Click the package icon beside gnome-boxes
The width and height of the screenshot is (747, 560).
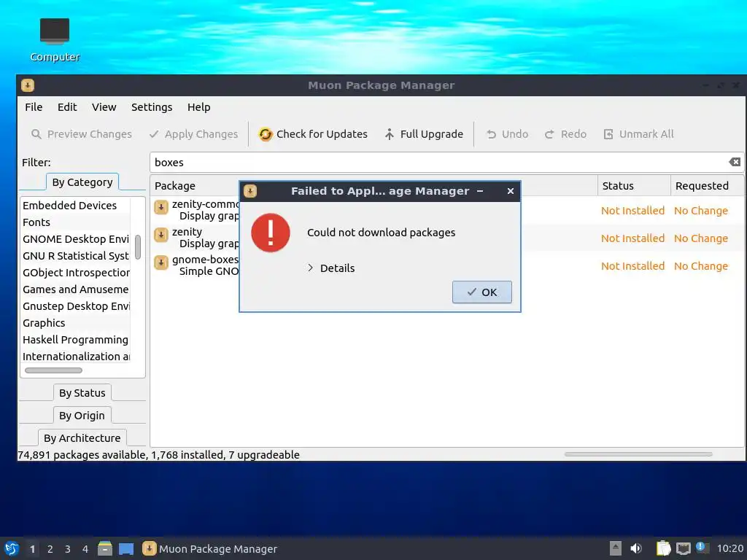pos(161,262)
